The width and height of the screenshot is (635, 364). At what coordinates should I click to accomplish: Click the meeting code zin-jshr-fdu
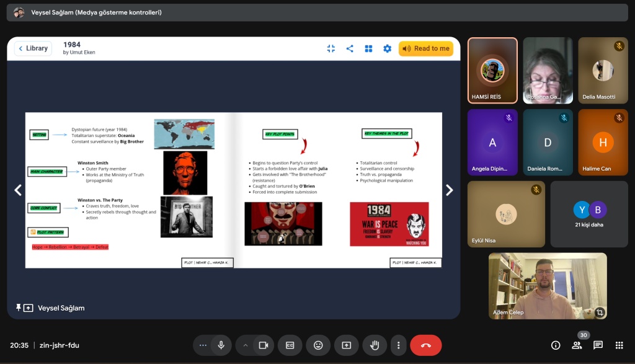coord(60,345)
